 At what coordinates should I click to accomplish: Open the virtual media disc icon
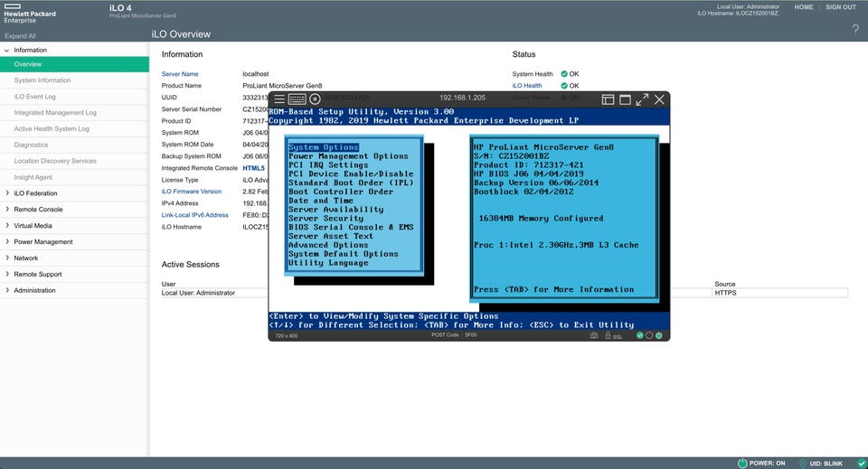click(x=315, y=99)
